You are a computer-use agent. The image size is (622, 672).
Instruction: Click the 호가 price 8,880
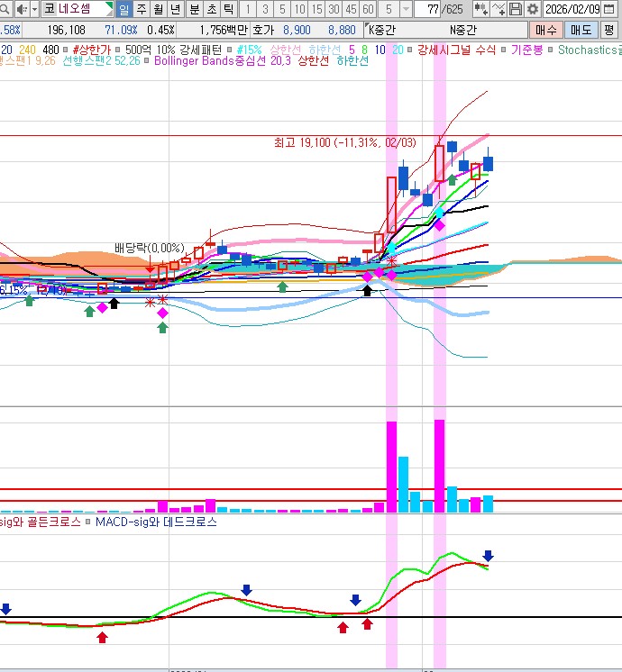342,30
